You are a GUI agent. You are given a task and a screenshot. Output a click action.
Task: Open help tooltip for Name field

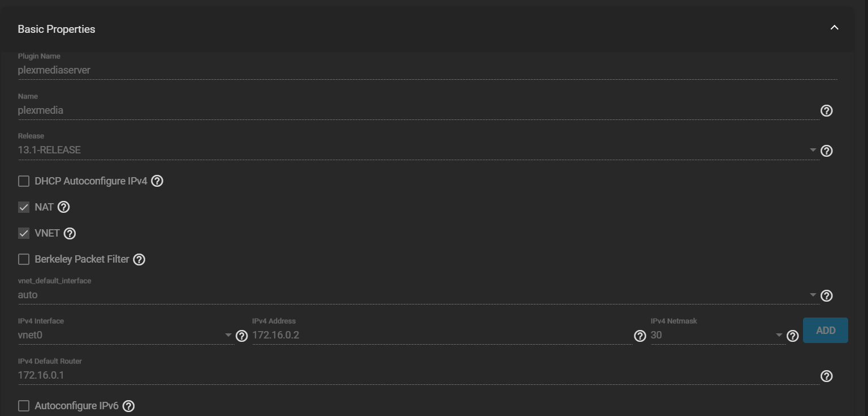point(826,111)
